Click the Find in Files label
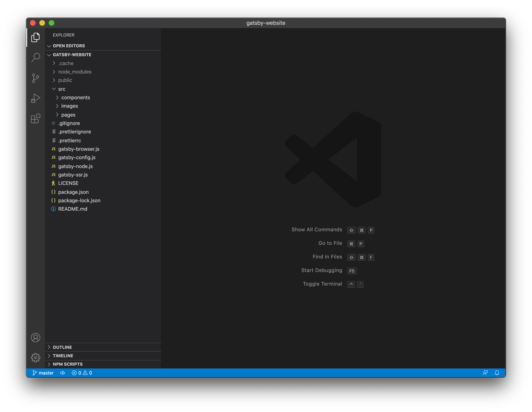The height and width of the screenshot is (412, 532). (327, 257)
